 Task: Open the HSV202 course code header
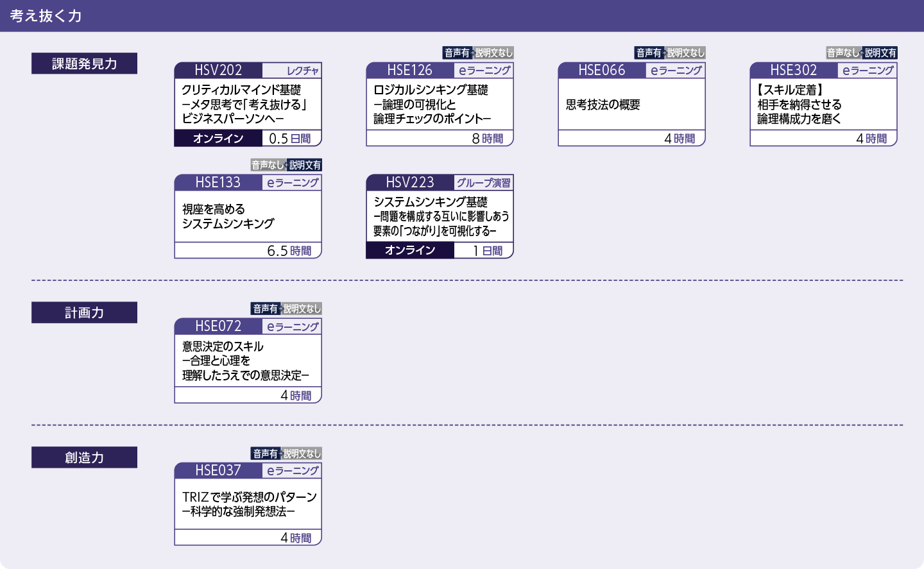218,71
